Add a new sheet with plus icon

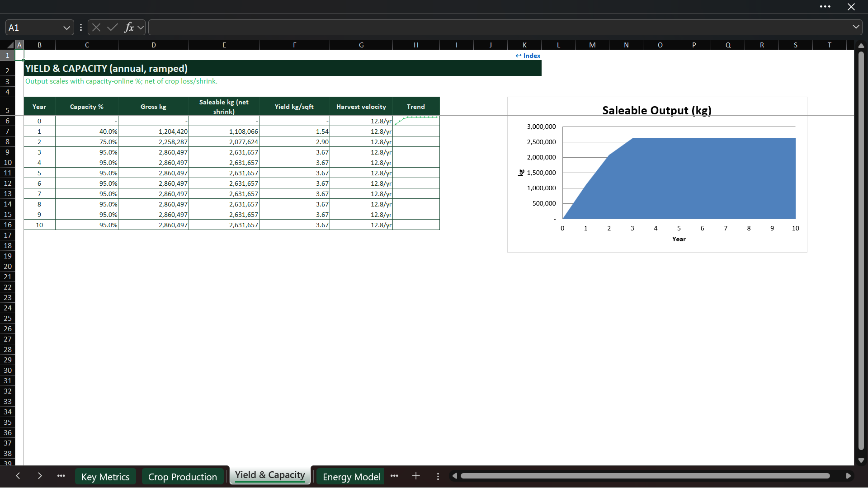(x=416, y=476)
